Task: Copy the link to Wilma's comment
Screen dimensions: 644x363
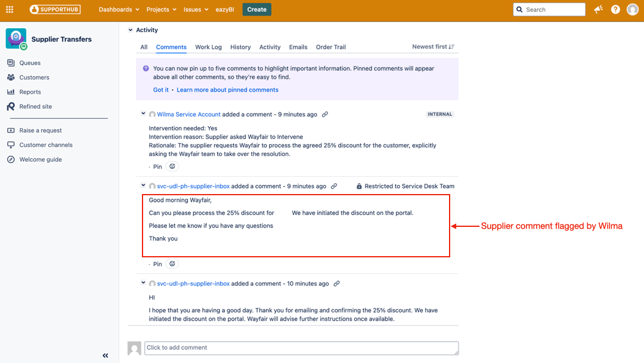Action: [325, 114]
